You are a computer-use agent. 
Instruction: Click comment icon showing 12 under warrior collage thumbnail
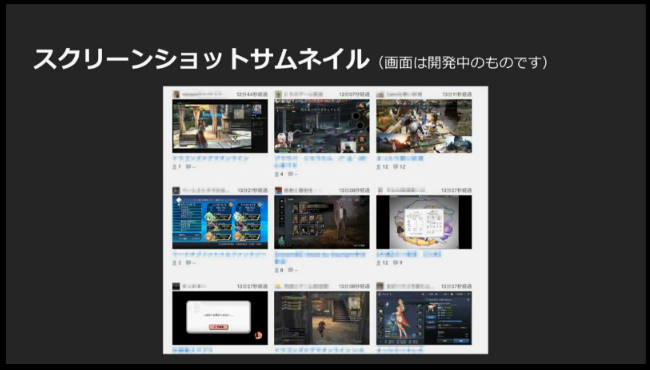pos(395,167)
